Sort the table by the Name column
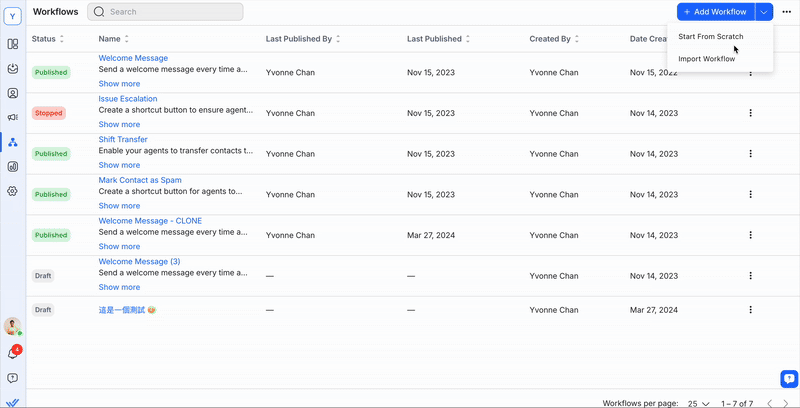This screenshot has height=408, width=800. pos(115,39)
